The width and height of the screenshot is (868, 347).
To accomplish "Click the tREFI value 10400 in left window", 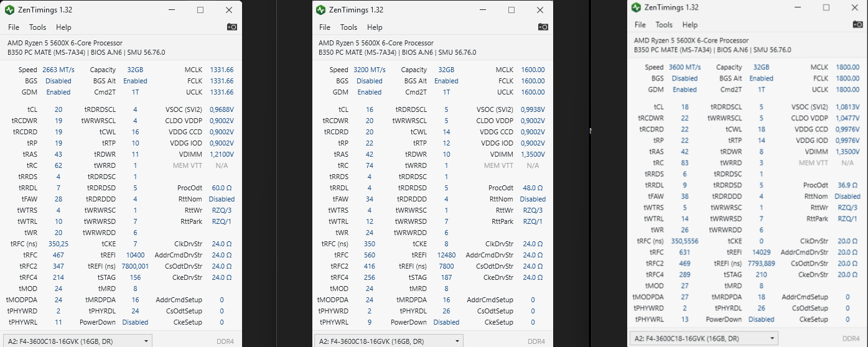I will pos(135,255).
